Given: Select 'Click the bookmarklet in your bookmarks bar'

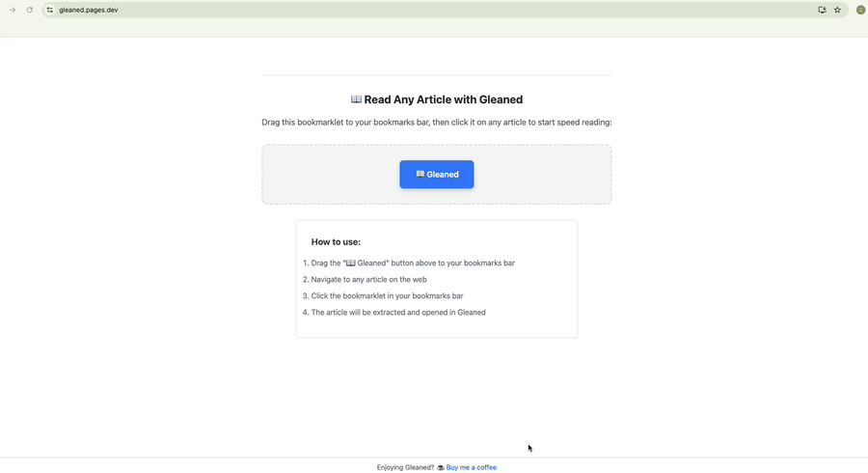Looking at the screenshot, I should point(387,295).
